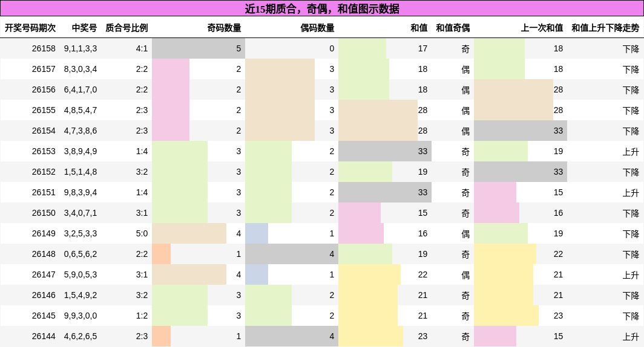The width and height of the screenshot is (644, 347).
Task: Click even count 0 in row 26158
Action: click(332, 48)
